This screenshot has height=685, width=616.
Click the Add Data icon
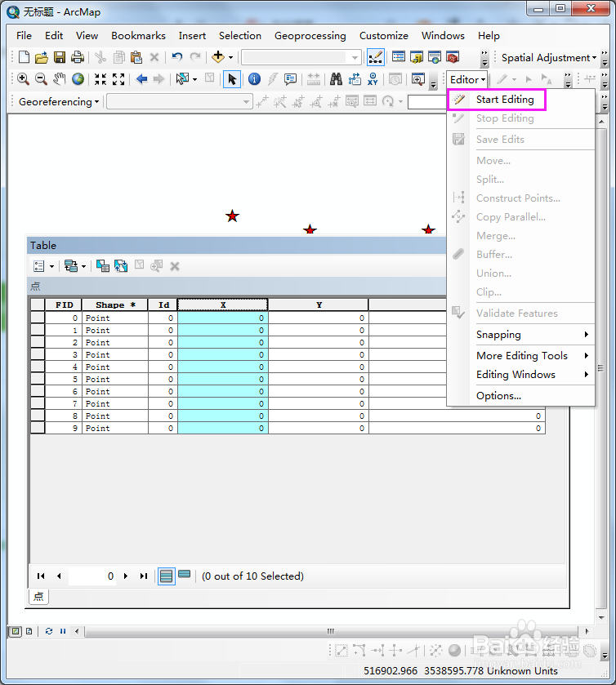tap(217, 57)
